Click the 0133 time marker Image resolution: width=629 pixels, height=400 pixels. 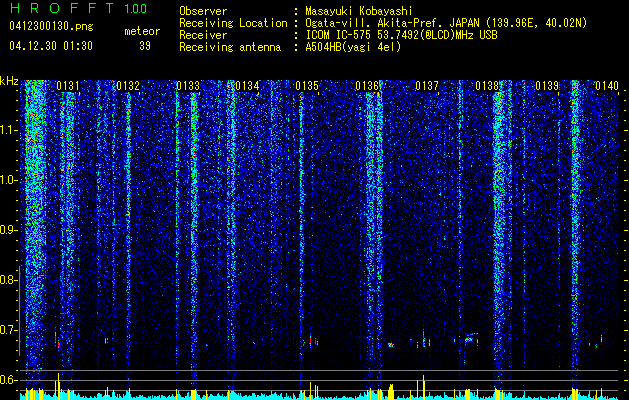click(188, 86)
